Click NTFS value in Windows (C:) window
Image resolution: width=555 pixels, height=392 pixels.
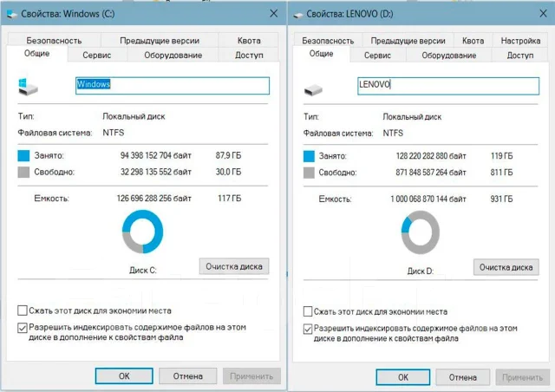(114, 133)
